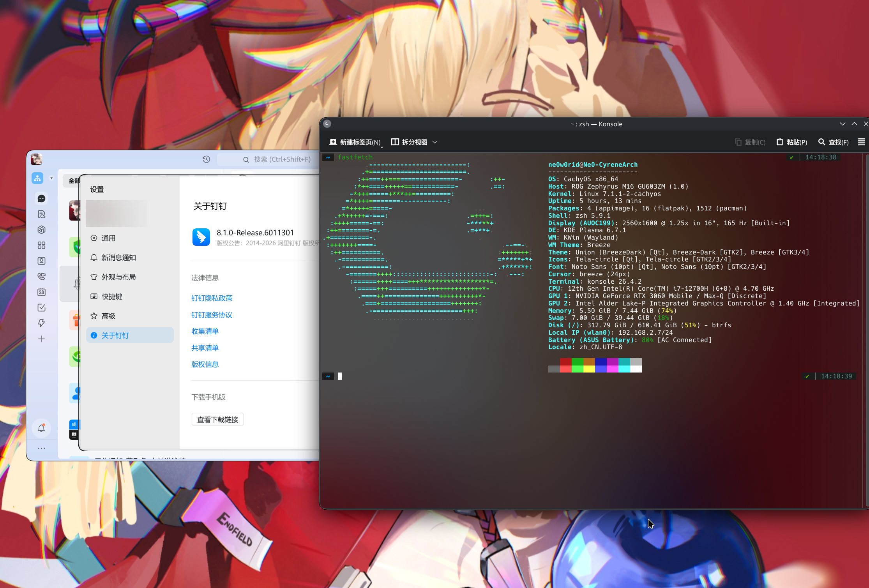Open the lightning bolt icon in DingTalk sidebar

point(41,323)
